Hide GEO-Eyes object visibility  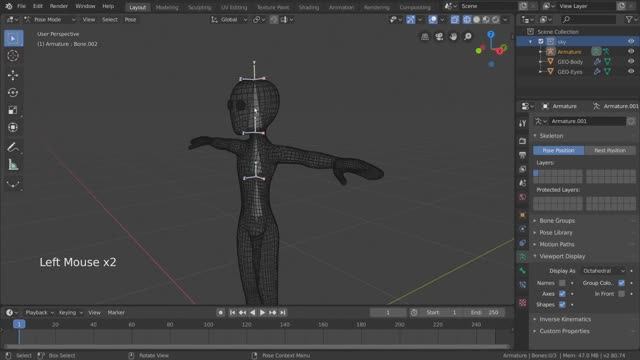[x=631, y=71]
